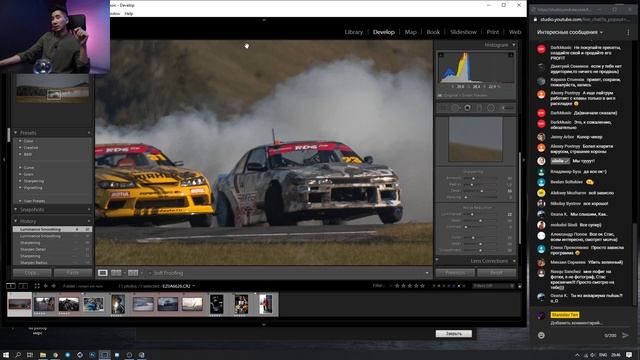Open the Library module
This screenshot has width=640, height=360.
pos(353,32)
